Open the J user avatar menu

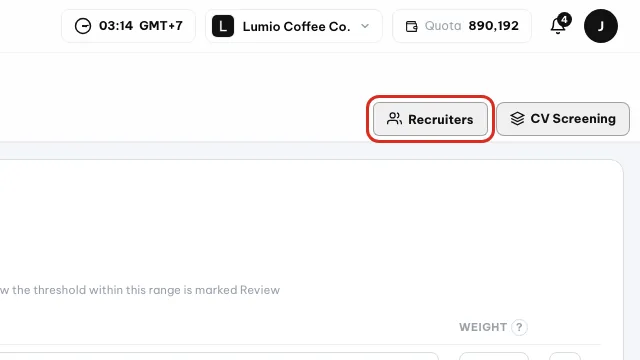point(601,26)
